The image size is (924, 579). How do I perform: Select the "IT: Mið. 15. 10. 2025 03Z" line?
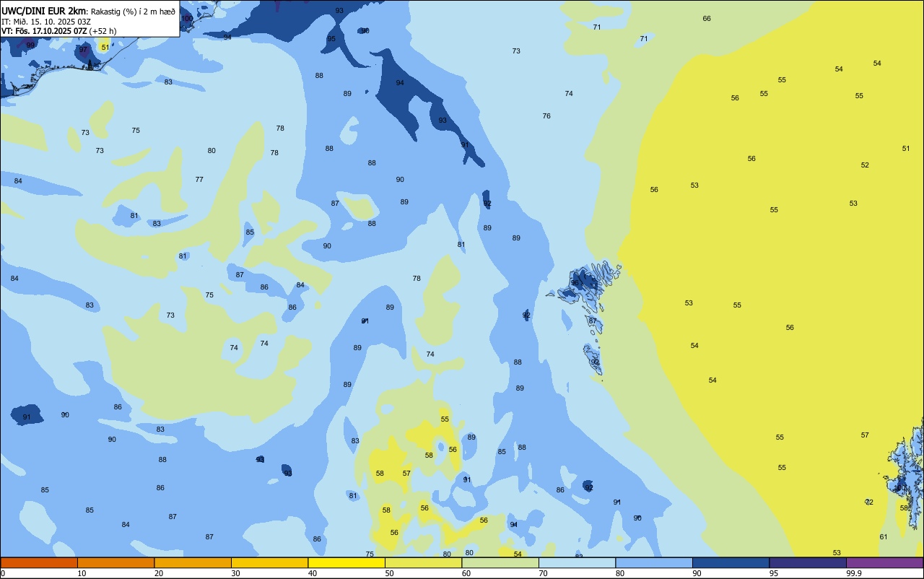pyautogui.click(x=46, y=21)
